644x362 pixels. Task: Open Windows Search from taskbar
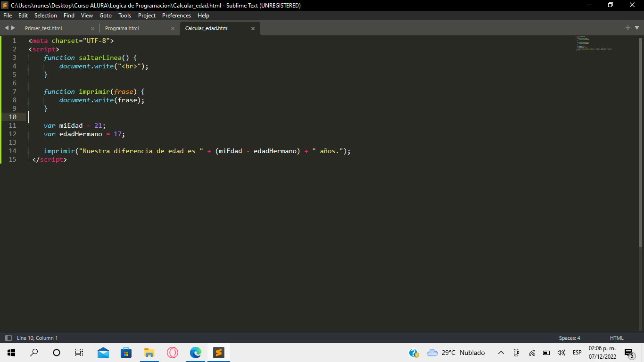click(x=34, y=353)
